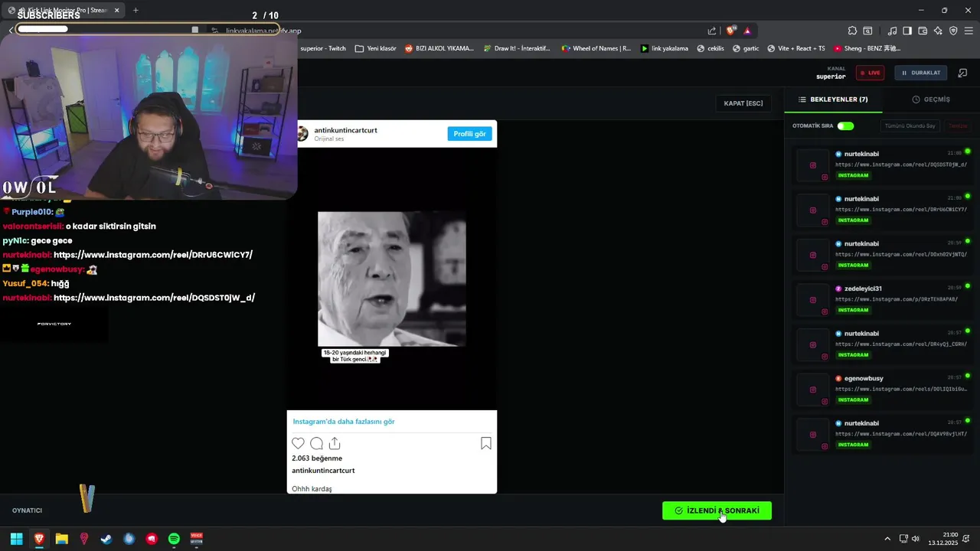Open Spotify from the taskbar

point(174,539)
